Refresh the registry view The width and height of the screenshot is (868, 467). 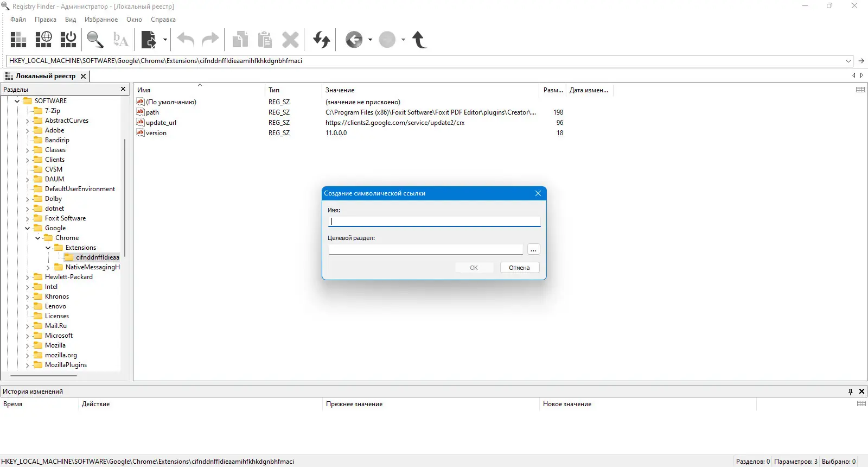[x=322, y=40]
